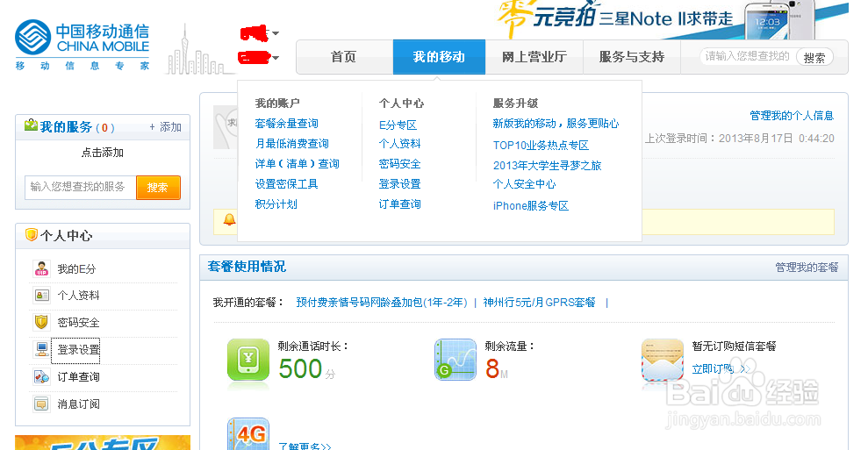The height and width of the screenshot is (450, 868).
Task: Open the E分专区 banner at bottom left
Action: click(x=103, y=442)
